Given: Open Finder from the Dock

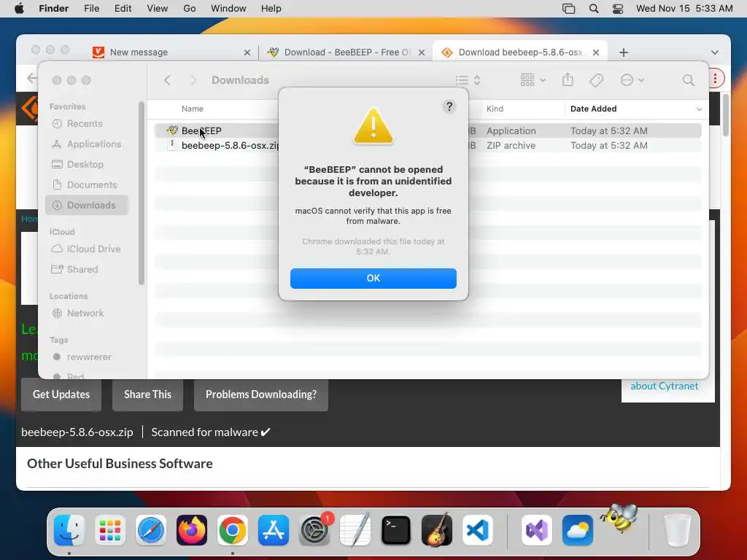Looking at the screenshot, I should pyautogui.click(x=69, y=530).
